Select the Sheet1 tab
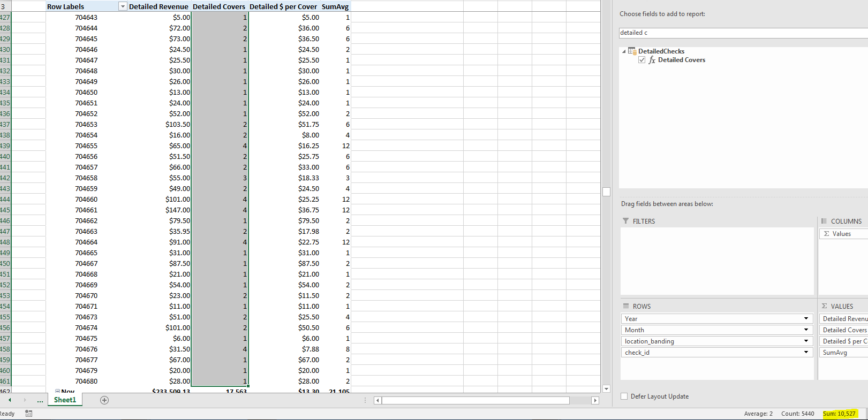Screen dimensions: 868x420 (65, 400)
